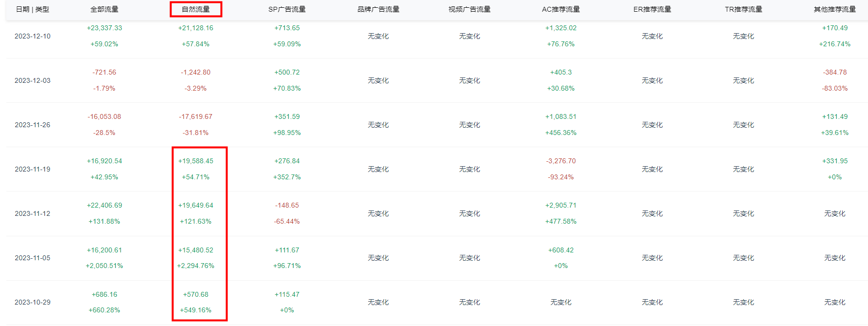This screenshot has width=868, height=326.
Task: Click the +115.47 SP ad traffic value
Action: [287, 294]
